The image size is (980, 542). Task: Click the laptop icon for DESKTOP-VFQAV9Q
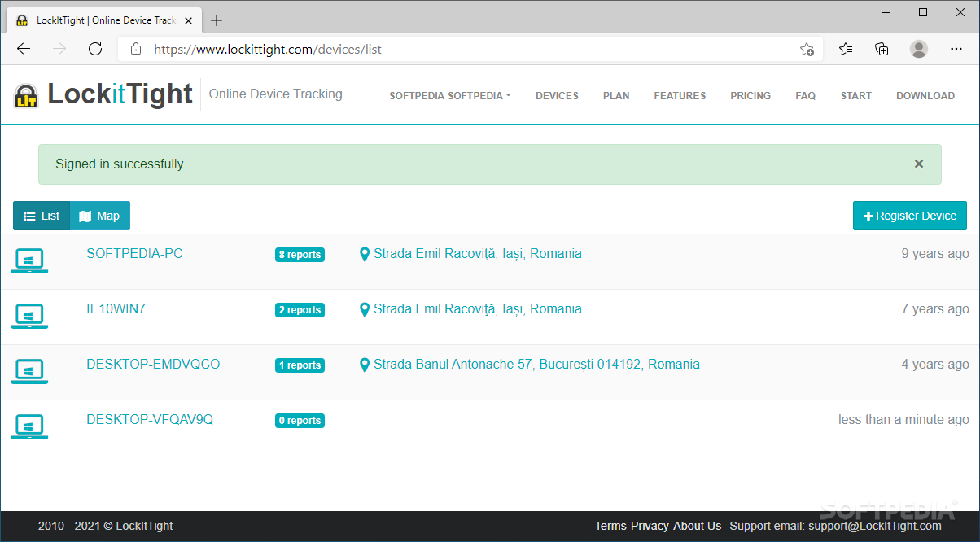point(29,427)
